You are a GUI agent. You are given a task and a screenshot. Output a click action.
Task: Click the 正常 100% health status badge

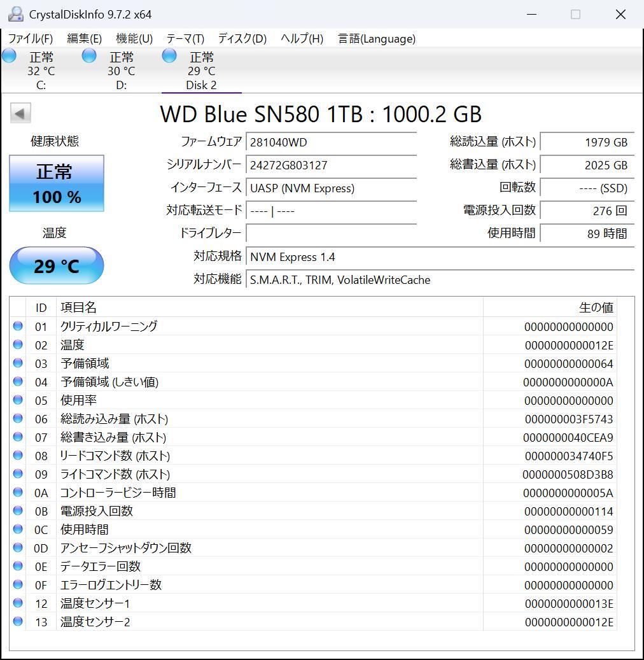tap(56, 183)
